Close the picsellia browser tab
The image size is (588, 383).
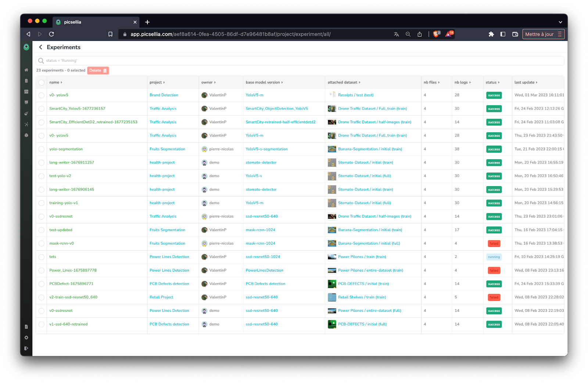[x=135, y=22]
